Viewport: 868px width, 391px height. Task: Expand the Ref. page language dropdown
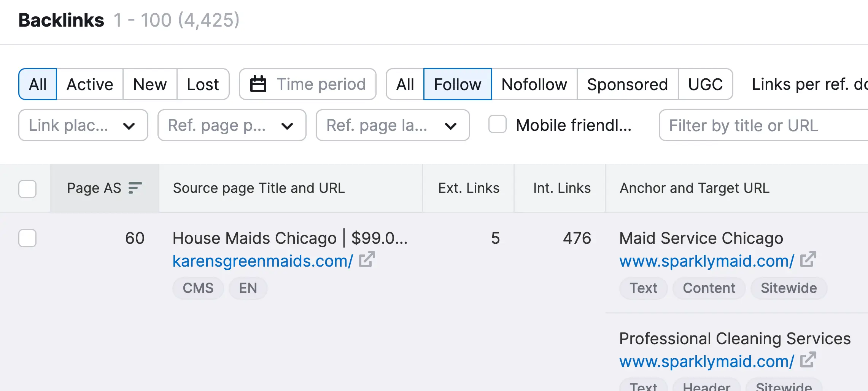click(393, 126)
